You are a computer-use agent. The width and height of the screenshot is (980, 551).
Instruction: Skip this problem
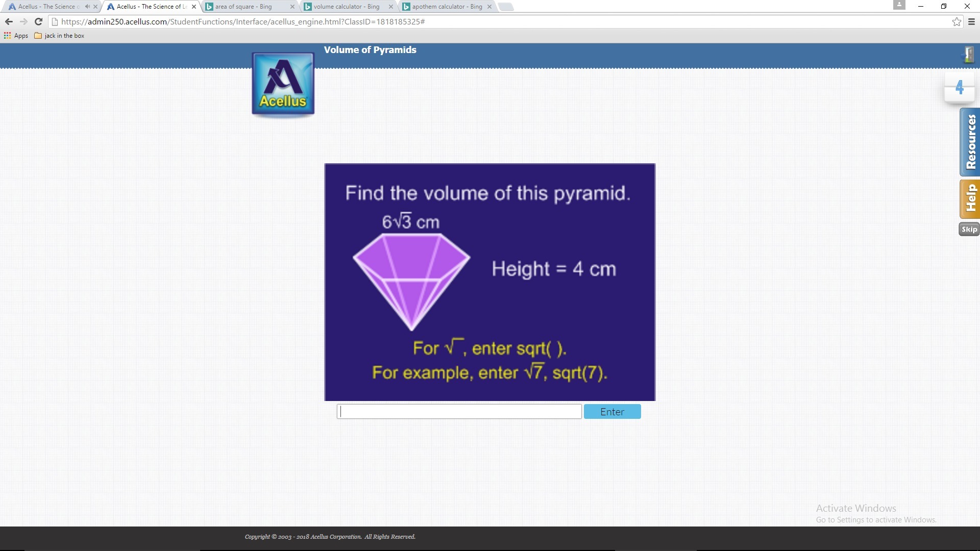969,229
